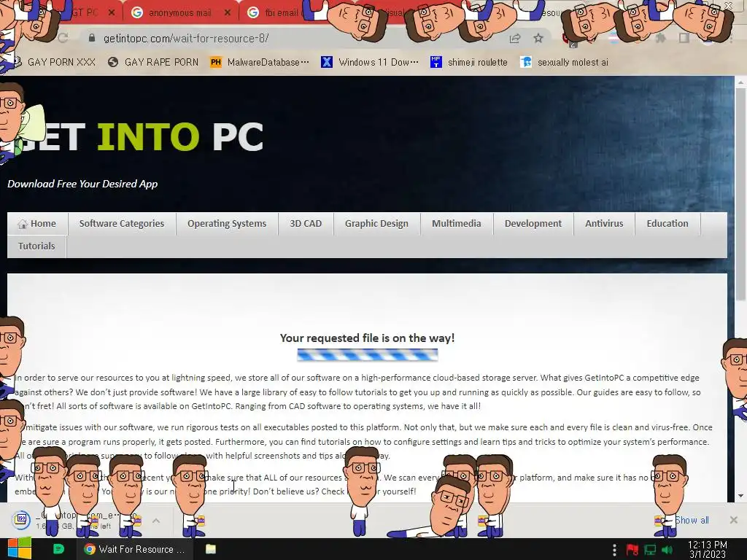Close the GT PC tab
This screenshot has height=560, width=747.
coord(112,13)
